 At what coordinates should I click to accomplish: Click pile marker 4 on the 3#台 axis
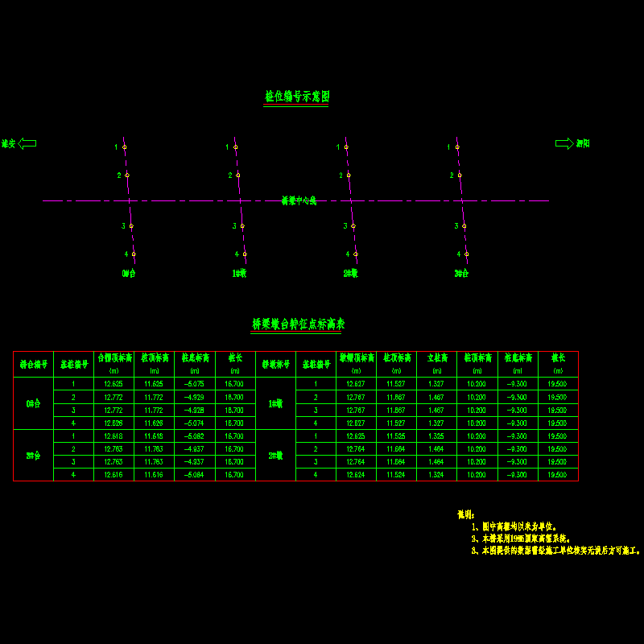(467, 254)
